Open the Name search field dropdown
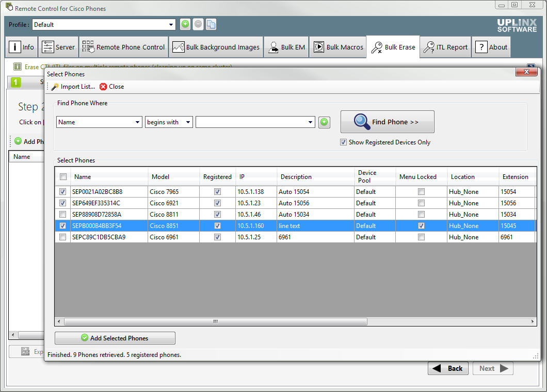 tap(137, 122)
